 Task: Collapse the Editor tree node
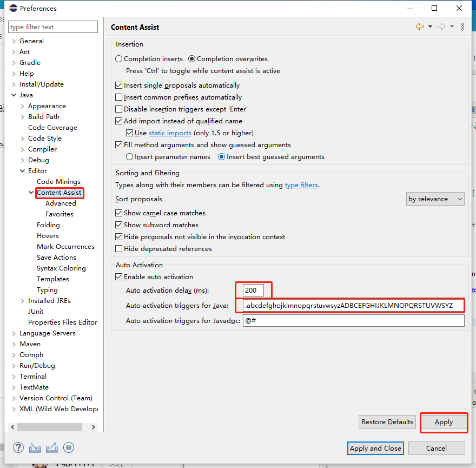click(x=23, y=170)
